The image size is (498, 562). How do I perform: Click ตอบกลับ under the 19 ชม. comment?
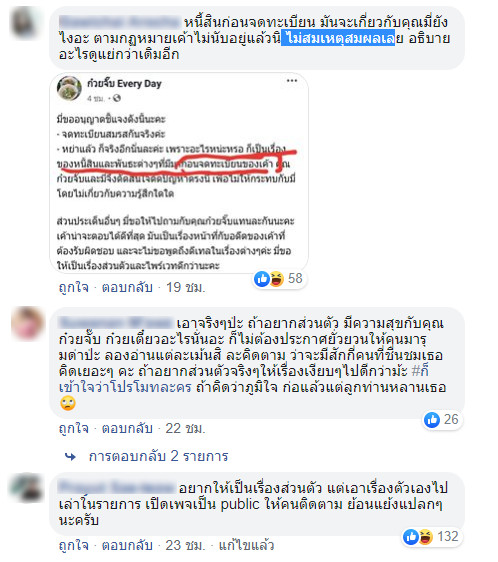(x=127, y=287)
